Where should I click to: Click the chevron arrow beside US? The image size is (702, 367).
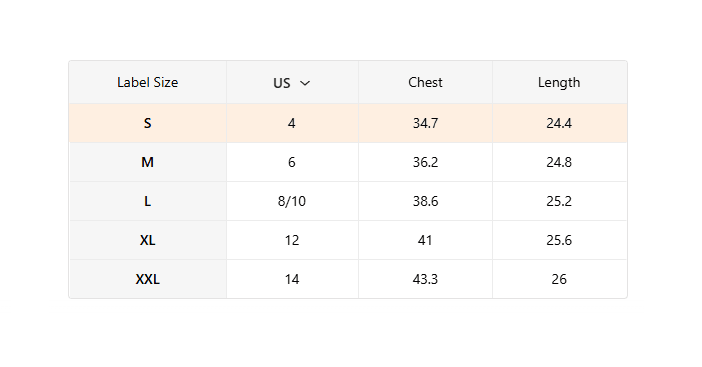click(x=305, y=83)
